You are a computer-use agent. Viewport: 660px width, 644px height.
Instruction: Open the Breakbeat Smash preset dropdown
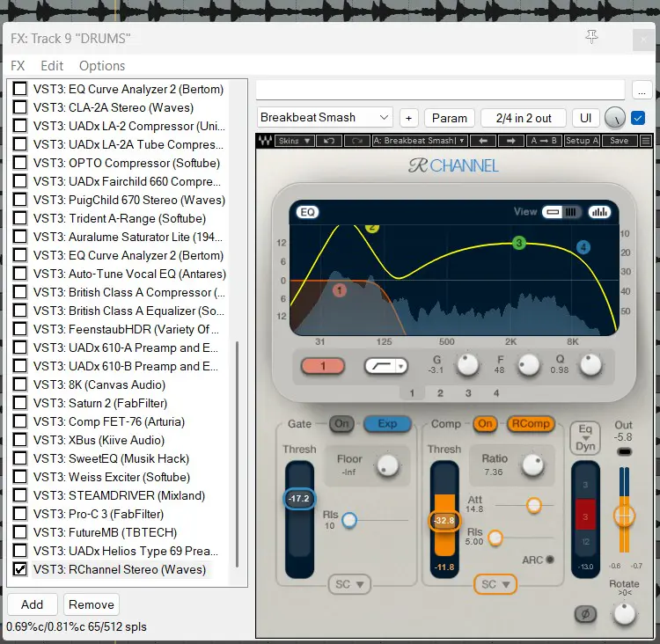(x=324, y=118)
